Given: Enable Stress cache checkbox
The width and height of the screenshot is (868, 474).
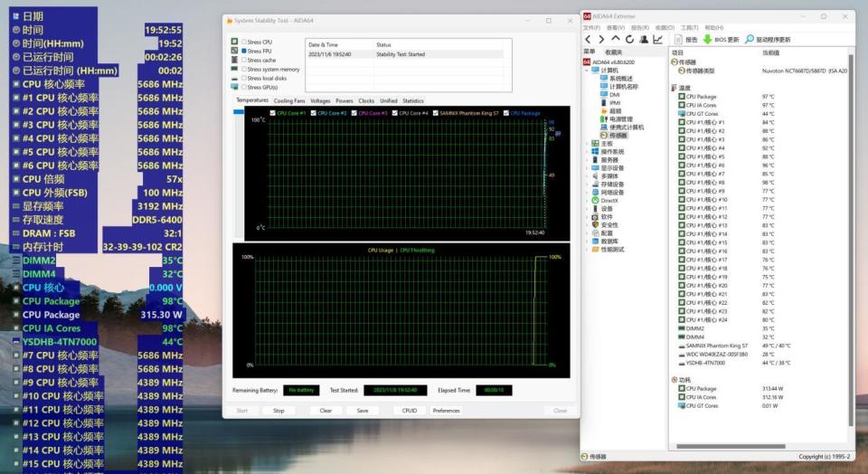Looking at the screenshot, I should tap(243, 60).
